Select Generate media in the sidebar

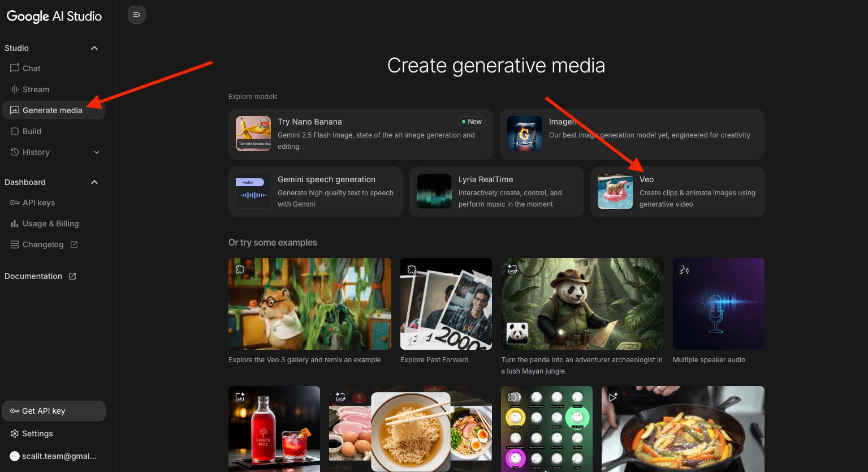click(x=54, y=110)
